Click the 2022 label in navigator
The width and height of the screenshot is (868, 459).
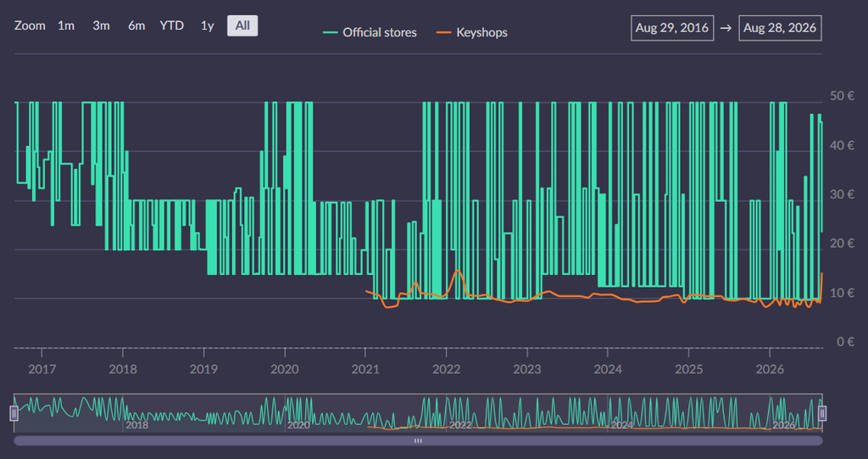point(460,425)
